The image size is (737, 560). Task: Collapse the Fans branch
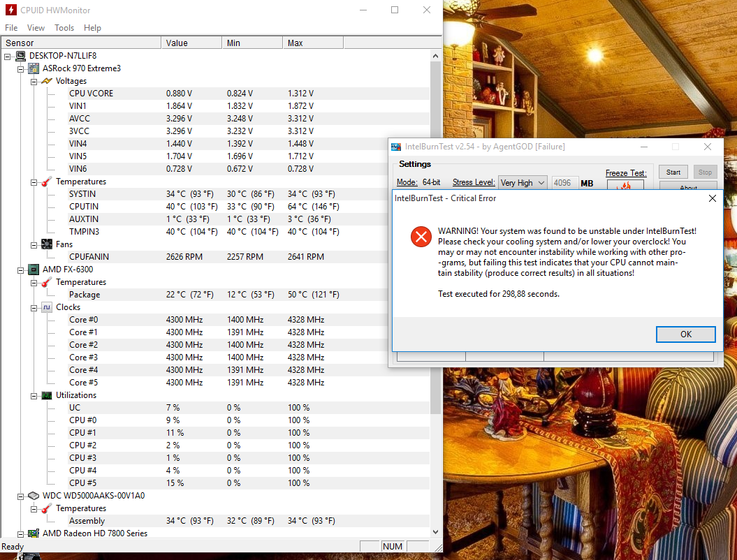point(34,245)
